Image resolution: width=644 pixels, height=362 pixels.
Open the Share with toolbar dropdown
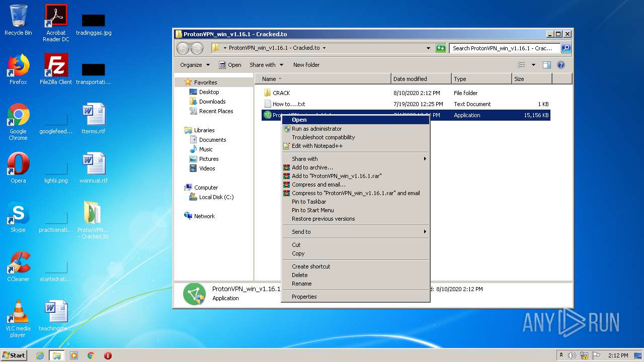click(x=266, y=65)
